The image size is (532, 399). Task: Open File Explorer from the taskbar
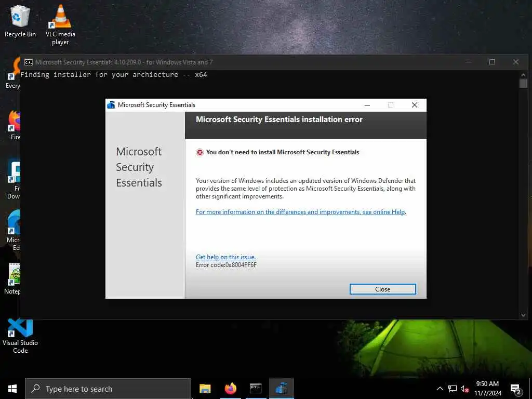[x=205, y=389]
